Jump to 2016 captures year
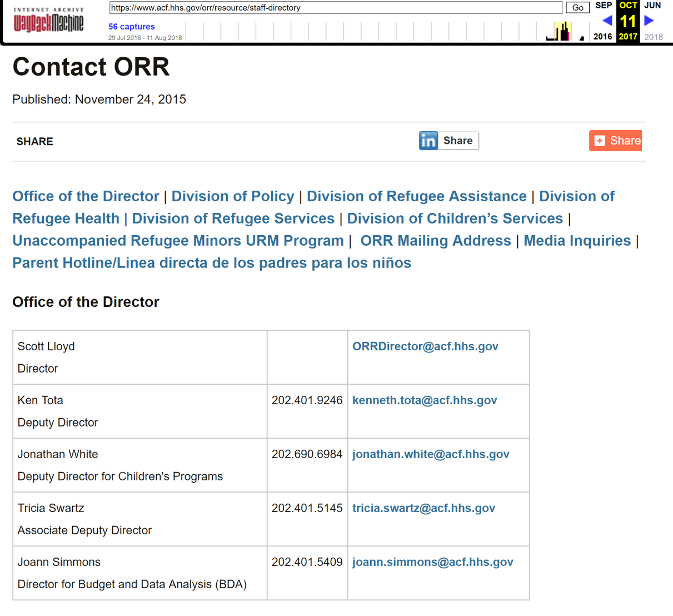Screen dimensions: 673x616 [602, 37]
